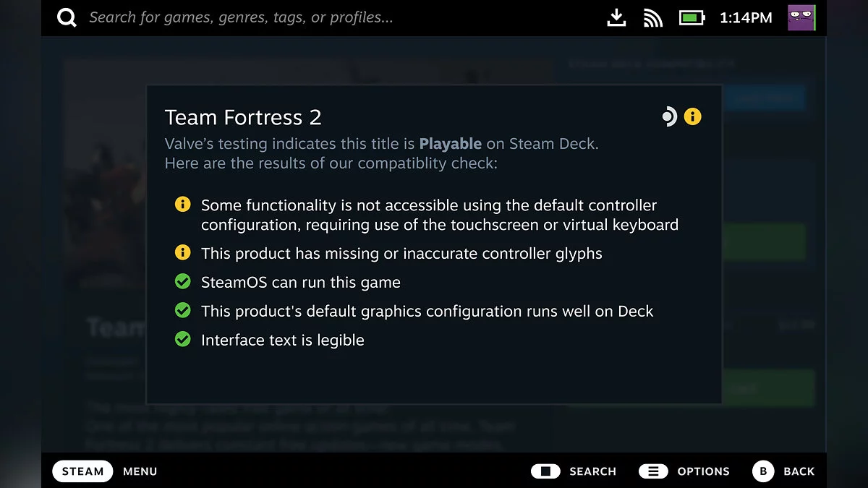Open the downloads icon in top bar
This screenshot has width=868, height=488.
[616, 18]
